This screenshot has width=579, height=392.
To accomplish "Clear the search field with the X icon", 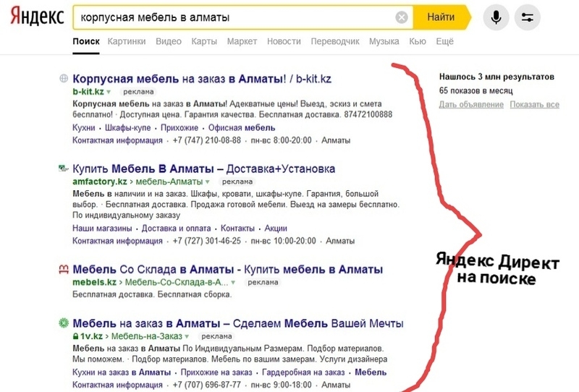I will tap(402, 17).
